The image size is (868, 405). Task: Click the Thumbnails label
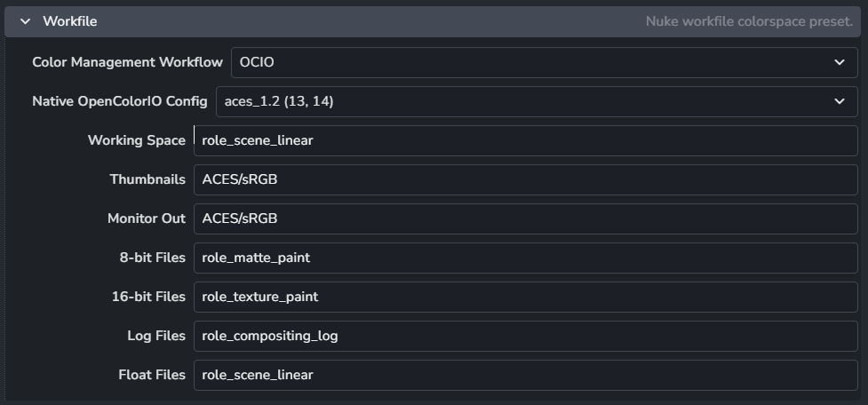click(x=147, y=179)
